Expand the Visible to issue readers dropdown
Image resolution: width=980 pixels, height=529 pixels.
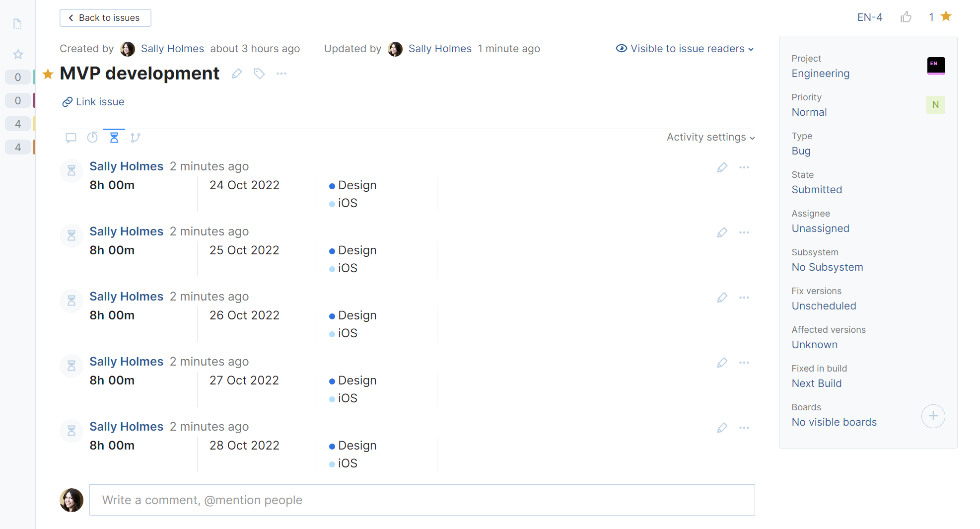(685, 49)
